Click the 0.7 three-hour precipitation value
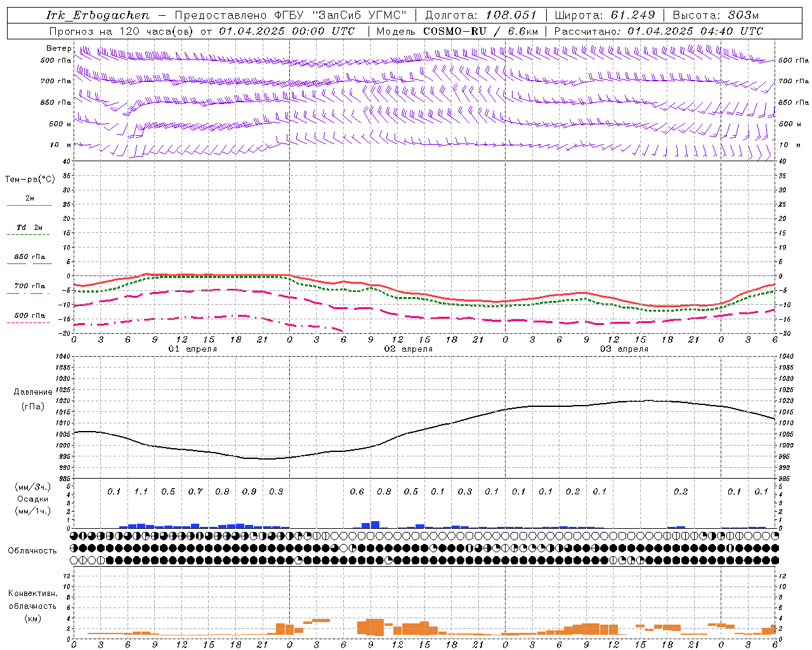The height and width of the screenshot is (650, 812). [195, 491]
